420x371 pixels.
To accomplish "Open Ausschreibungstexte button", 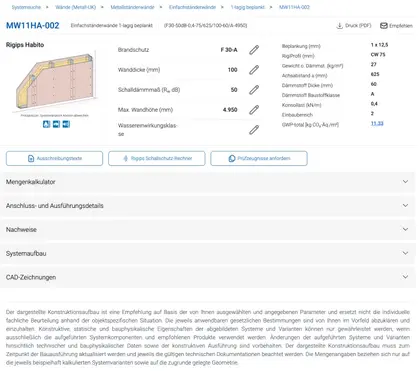I will point(54,159).
